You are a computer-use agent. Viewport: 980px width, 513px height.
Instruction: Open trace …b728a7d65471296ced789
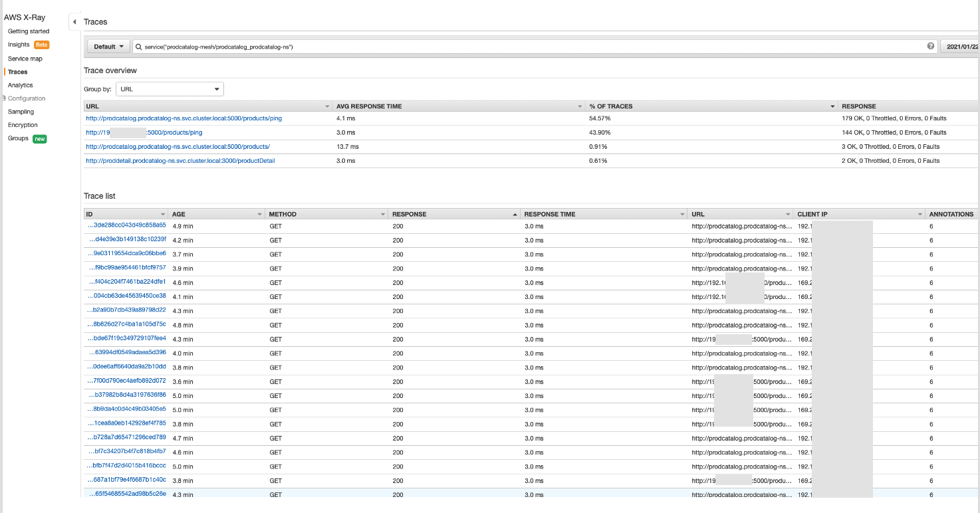pos(127,437)
